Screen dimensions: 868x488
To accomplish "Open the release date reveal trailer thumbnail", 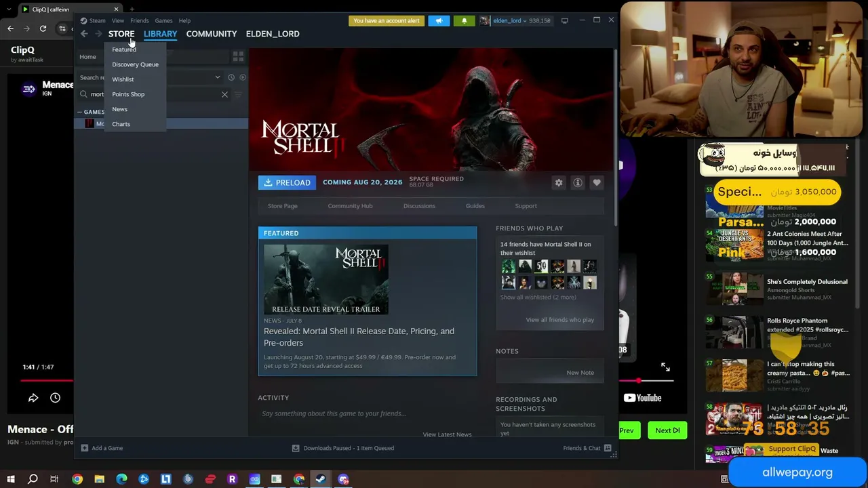I will click(x=326, y=279).
